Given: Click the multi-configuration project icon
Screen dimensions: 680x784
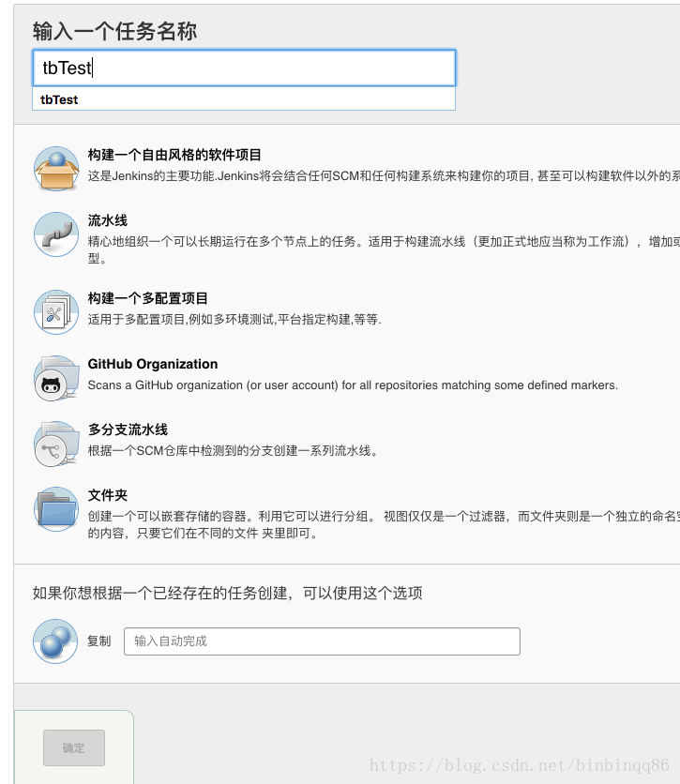Looking at the screenshot, I should tap(56, 312).
